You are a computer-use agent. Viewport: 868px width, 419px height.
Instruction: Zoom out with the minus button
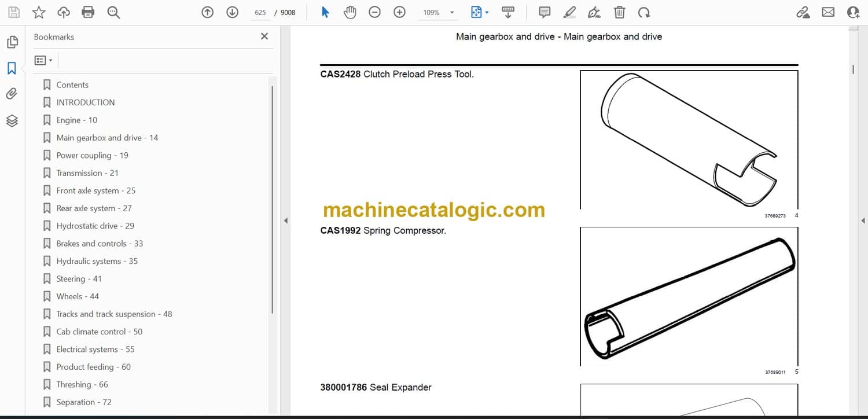pyautogui.click(x=374, y=12)
